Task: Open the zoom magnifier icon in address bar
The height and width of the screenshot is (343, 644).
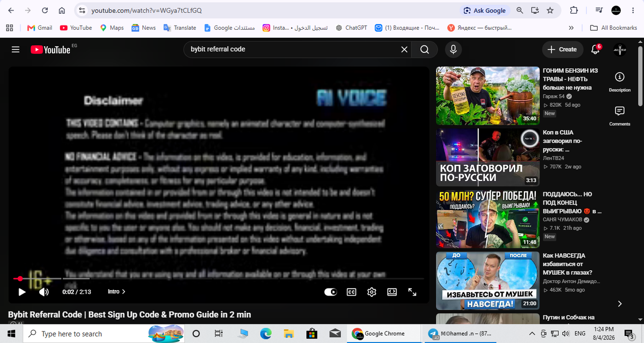Action: click(x=520, y=10)
